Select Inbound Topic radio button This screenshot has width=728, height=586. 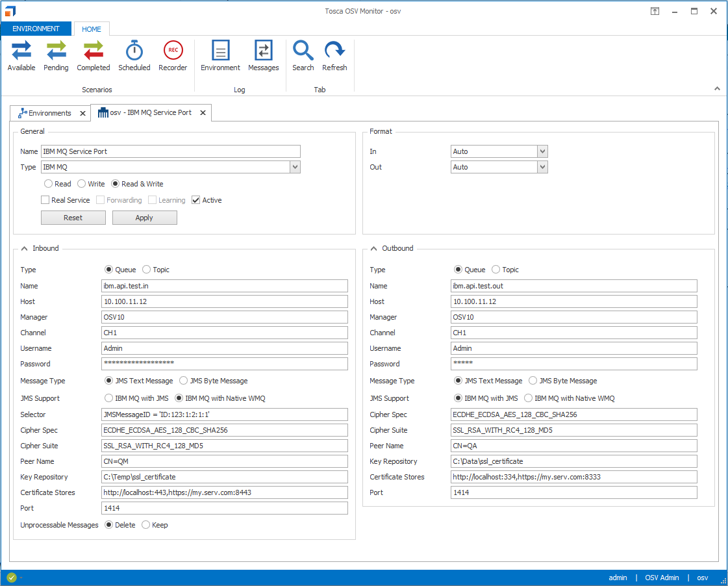[146, 270]
